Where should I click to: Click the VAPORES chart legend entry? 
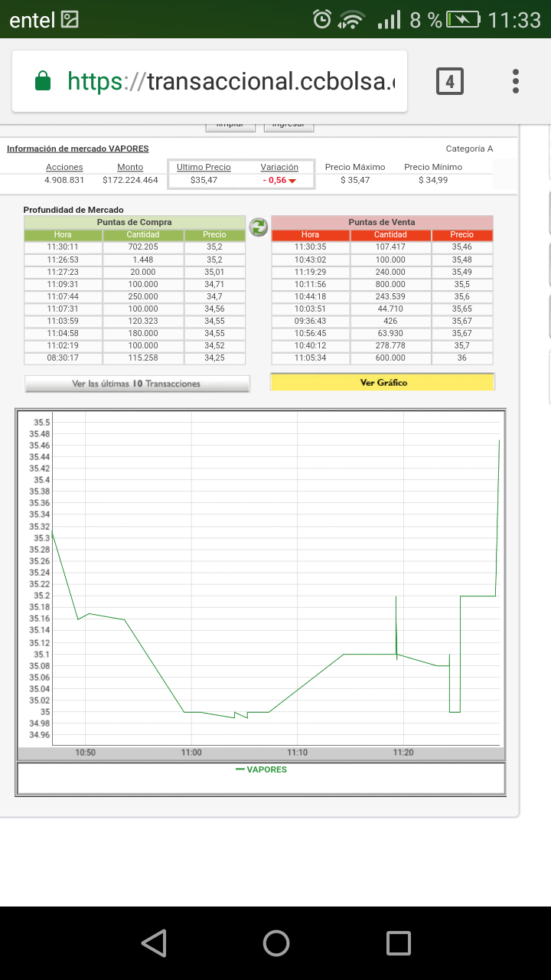[x=261, y=769]
